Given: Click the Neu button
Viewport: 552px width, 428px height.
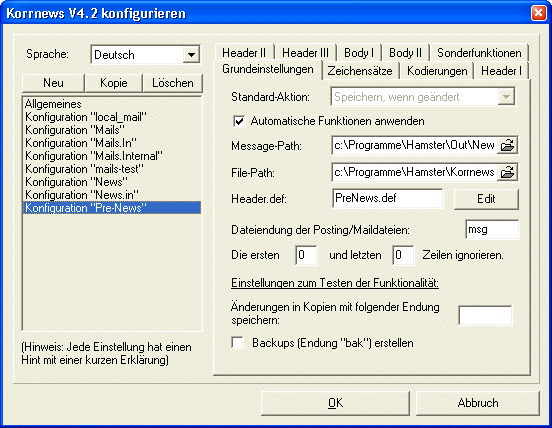Looking at the screenshot, I should [53, 83].
